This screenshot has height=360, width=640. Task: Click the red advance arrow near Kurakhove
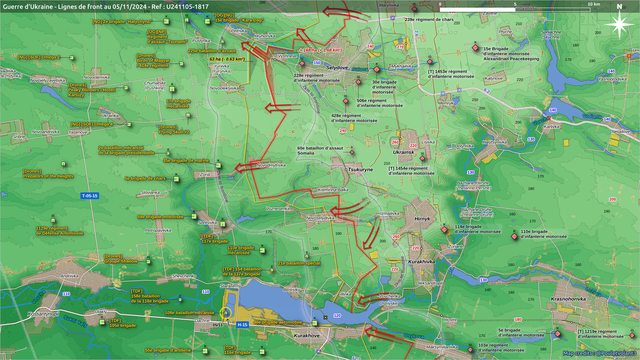click(388, 337)
